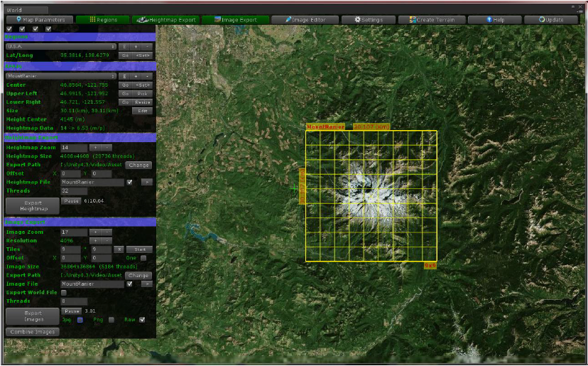Click the E button beside MountRanier dropdown
588x366 pixels.
pyautogui.click(x=124, y=76)
